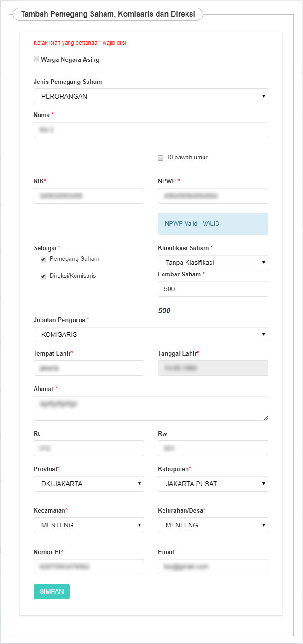303x644 pixels.
Task: Uncheck the Pemegang Saham checkbox
Action: [x=43, y=259]
